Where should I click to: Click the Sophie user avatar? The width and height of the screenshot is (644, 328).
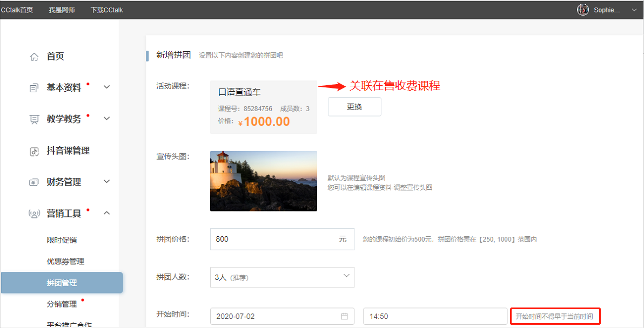(583, 10)
